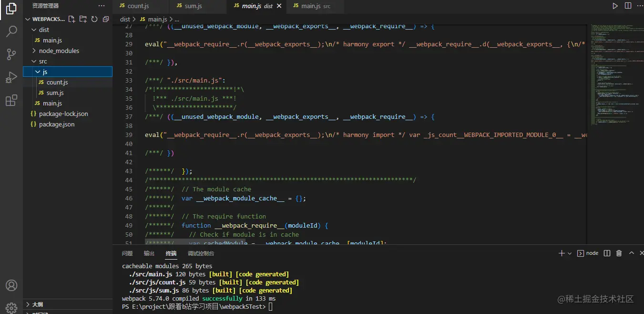
Task: Maximize the panel with up chevron
Action: point(632,253)
